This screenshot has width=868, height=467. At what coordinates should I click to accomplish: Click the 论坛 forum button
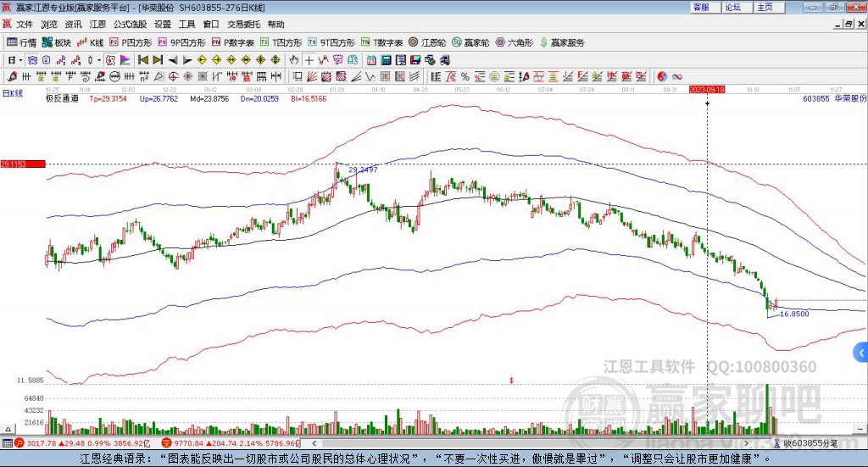pos(737,7)
